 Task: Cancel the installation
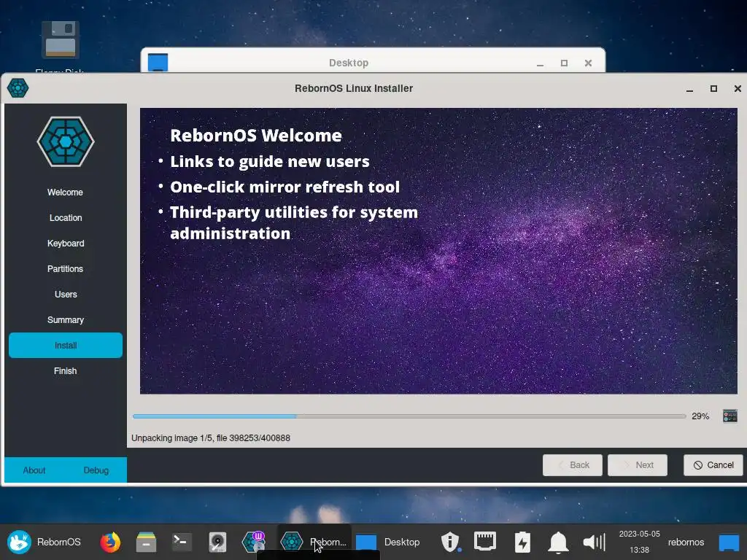click(x=713, y=464)
